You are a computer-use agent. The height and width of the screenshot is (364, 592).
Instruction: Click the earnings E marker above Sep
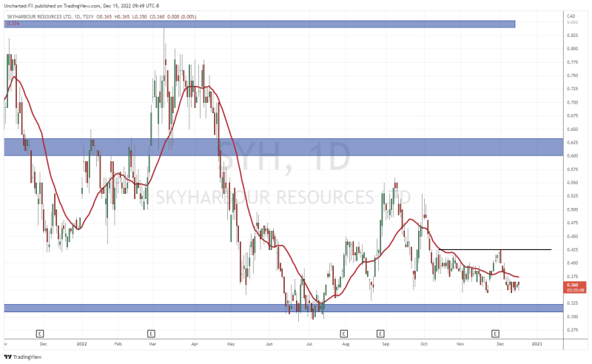[380, 334]
